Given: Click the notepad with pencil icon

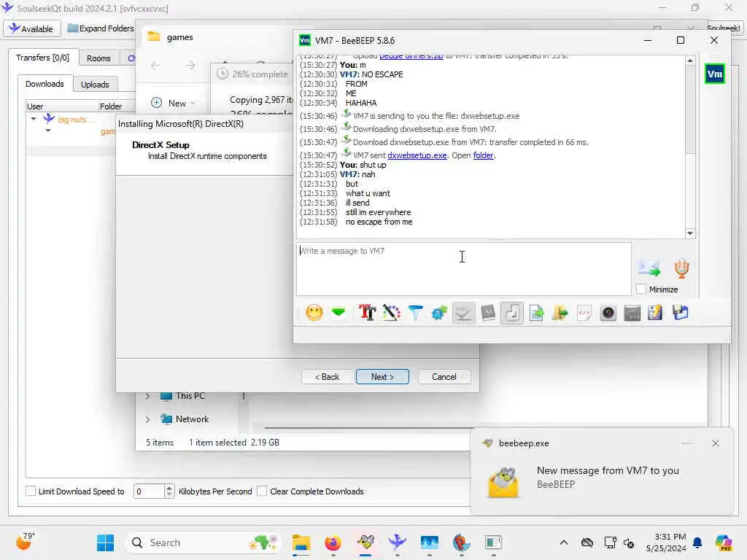Looking at the screenshot, I should (656, 313).
